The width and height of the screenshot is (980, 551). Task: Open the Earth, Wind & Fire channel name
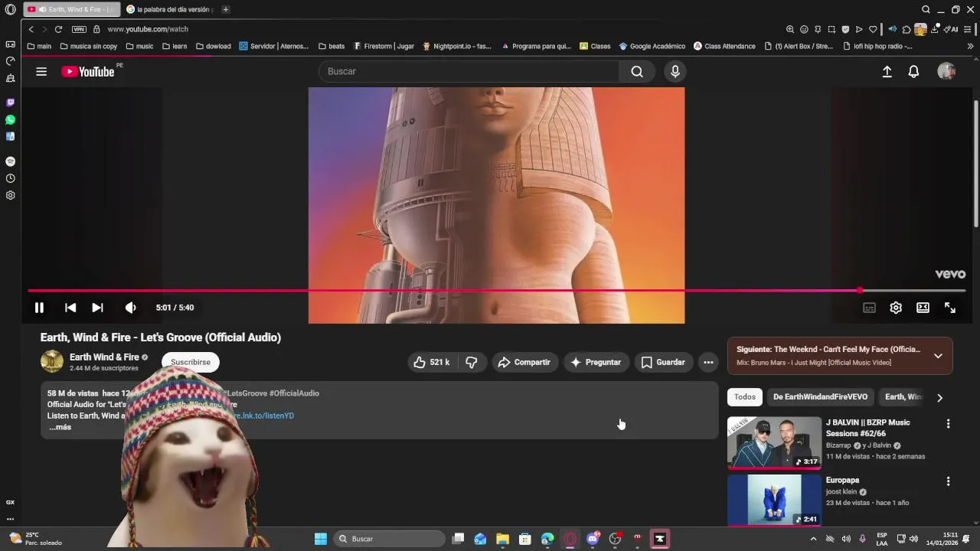point(104,357)
